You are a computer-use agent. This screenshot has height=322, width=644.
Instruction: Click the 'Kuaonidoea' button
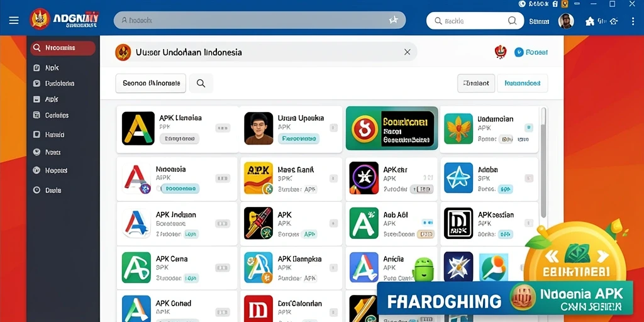522,84
